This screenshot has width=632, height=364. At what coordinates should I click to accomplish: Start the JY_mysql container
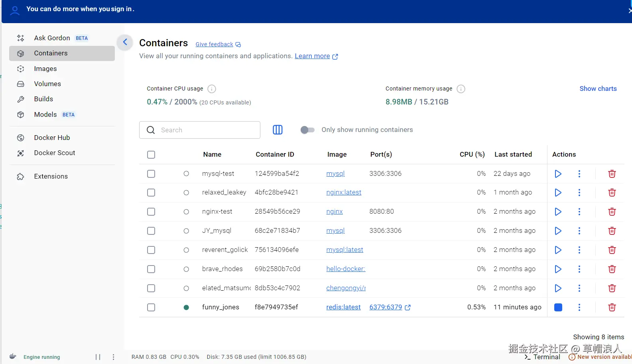coord(558,231)
